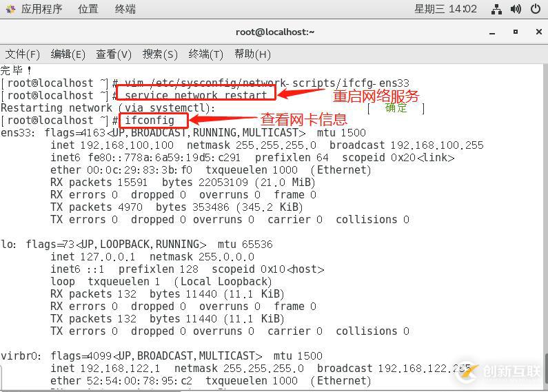Open the network status icon in top panel
548x392 pixels.
(496, 9)
